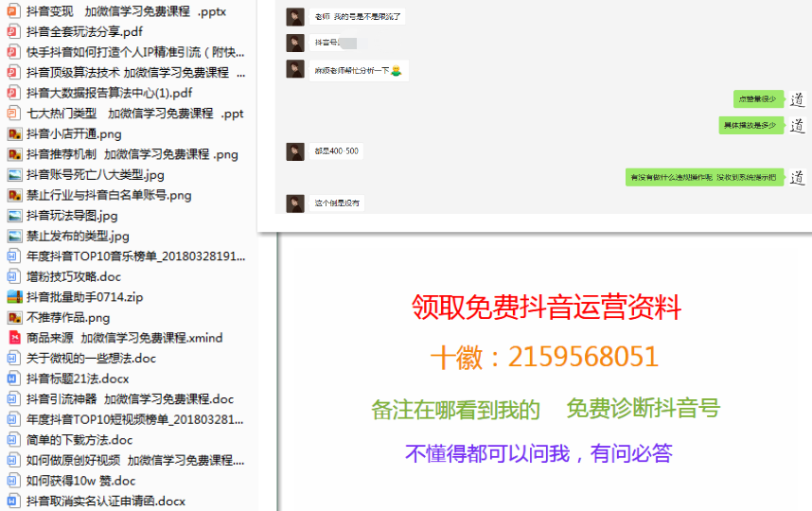Screen dimensions: 812x511
Task: Click the orange number 2159568051
Action: (583, 357)
